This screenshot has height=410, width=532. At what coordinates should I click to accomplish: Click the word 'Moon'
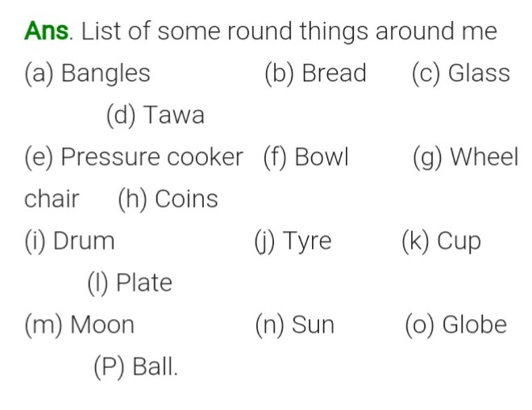[102, 324]
